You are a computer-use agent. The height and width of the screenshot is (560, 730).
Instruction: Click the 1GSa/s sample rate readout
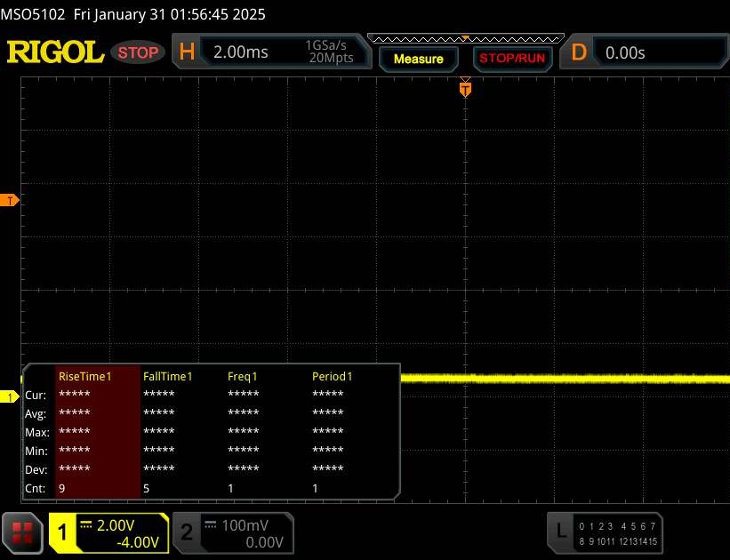pyautogui.click(x=326, y=45)
